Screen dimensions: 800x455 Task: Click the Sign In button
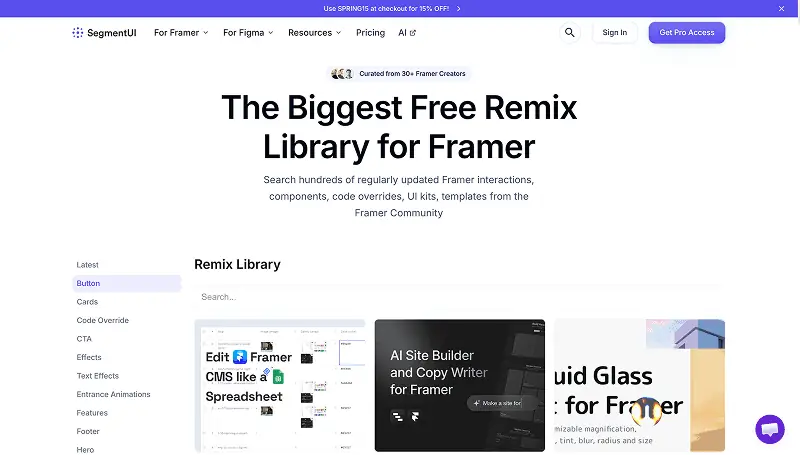[x=614, y=33]
